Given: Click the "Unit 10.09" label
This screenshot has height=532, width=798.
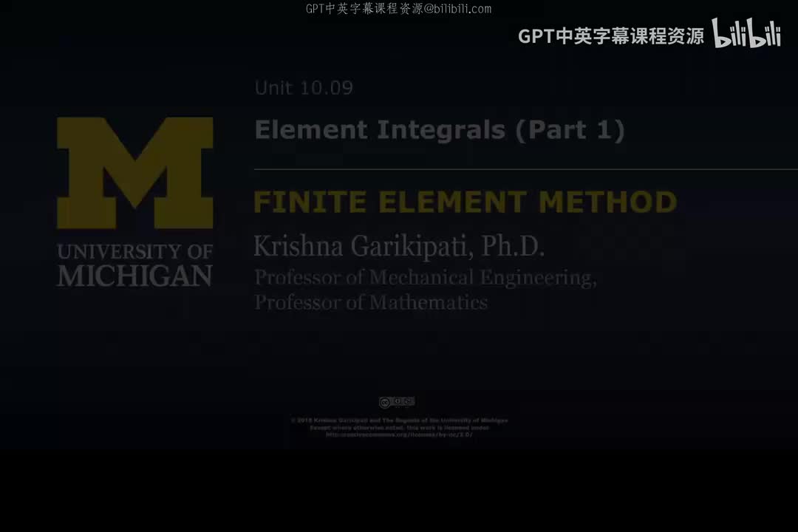Looking at the screenshot, I should pyautogui.click(x=304, y=88).
